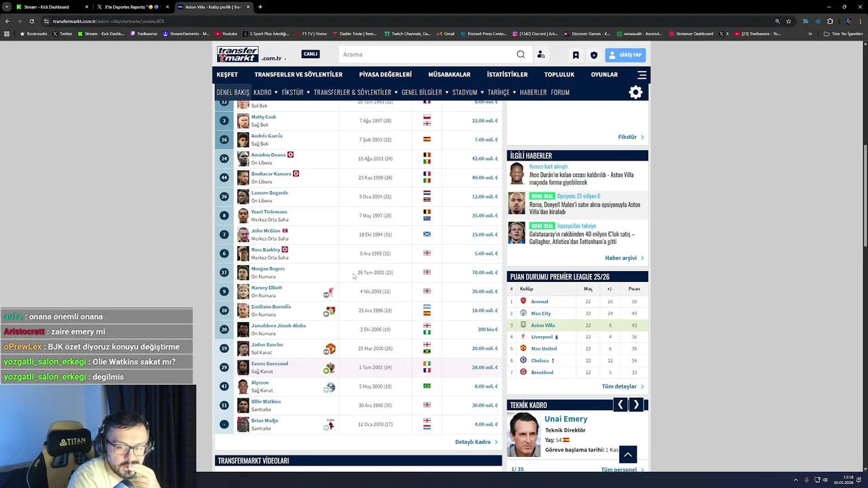Open Jhon Durán news thumbnail
Viewport: 868px width, 488px height.
(517, 174)
